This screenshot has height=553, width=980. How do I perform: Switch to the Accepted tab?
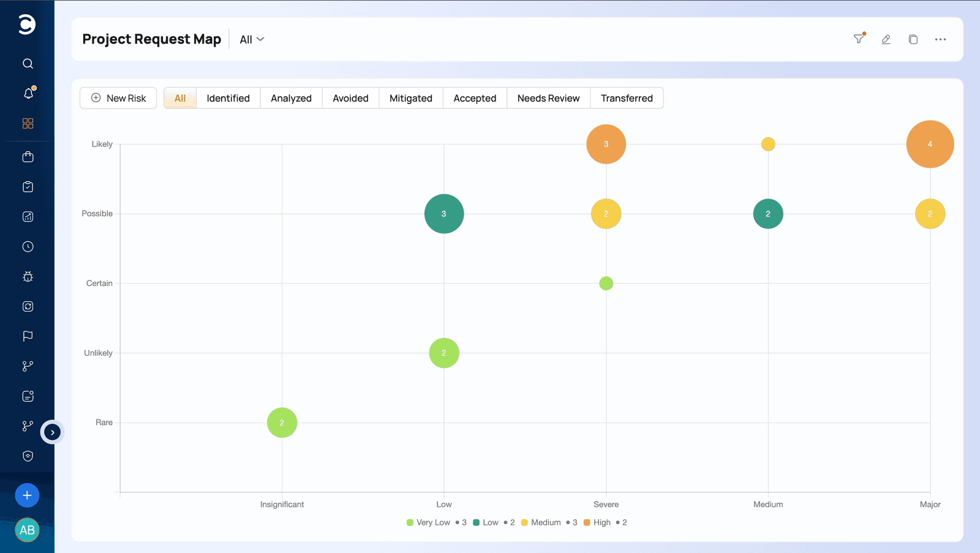point(475,98)
